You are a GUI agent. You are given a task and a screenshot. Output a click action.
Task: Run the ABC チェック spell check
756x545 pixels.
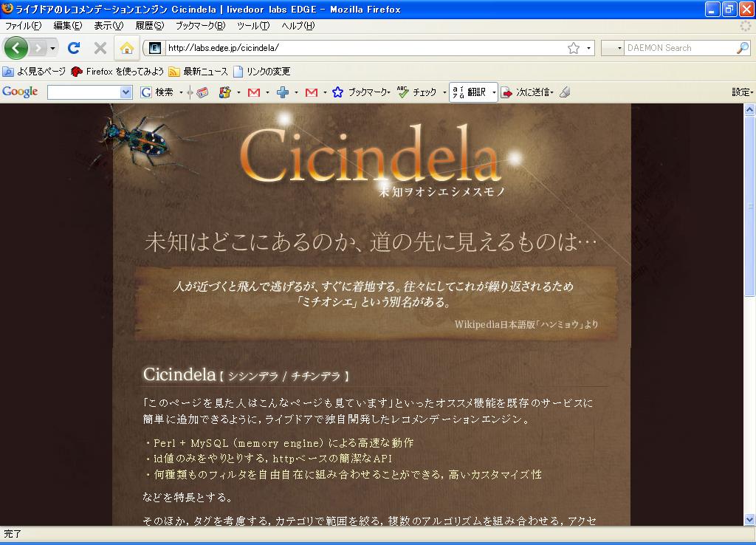416,92
